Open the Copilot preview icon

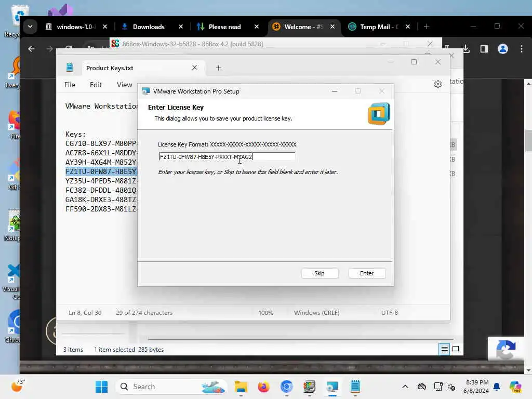[515, 387]
